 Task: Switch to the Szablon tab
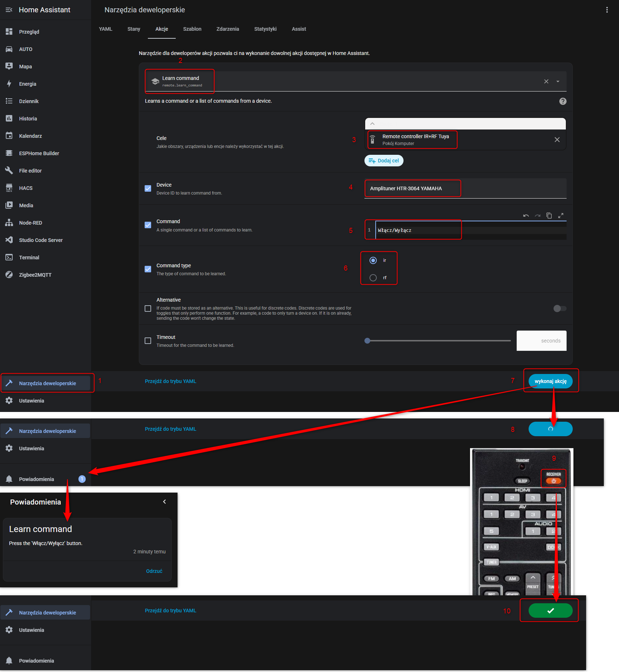192,29
